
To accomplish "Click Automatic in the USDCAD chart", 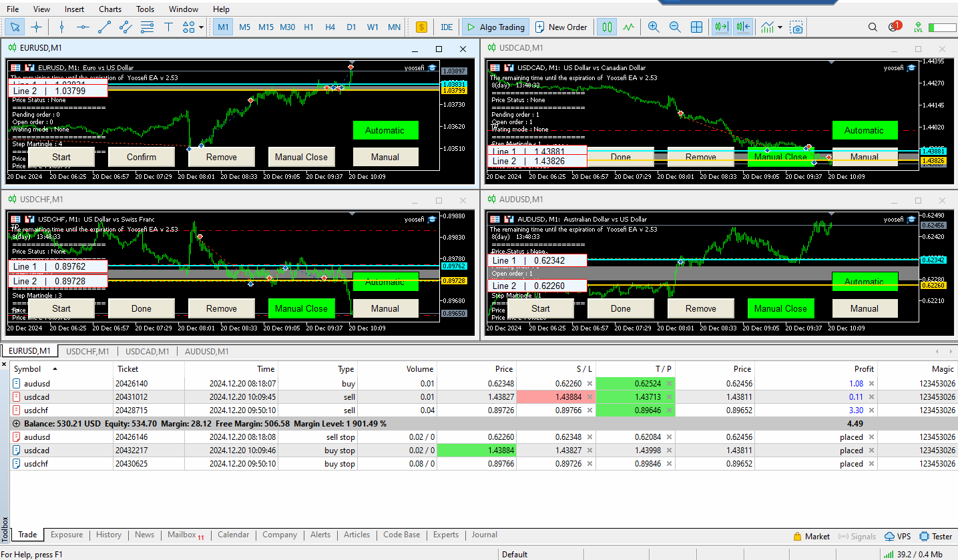I will (865, 130).
